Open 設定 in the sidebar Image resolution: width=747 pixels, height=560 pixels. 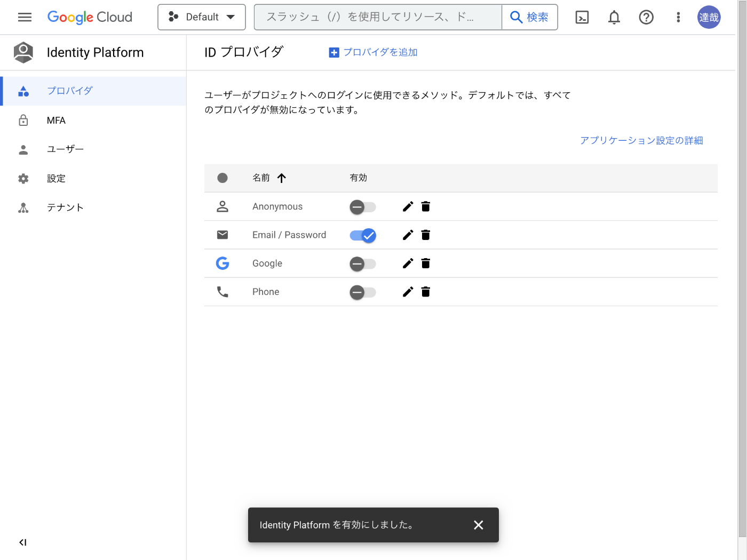pos(93,179)
